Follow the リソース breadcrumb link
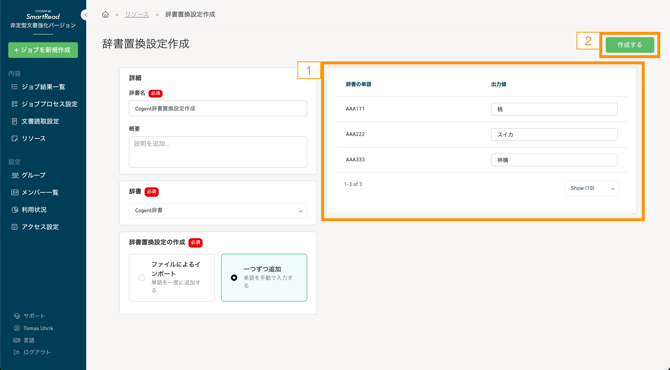The image size is (670, 370). pyautogui.click(x=137, y=15)
